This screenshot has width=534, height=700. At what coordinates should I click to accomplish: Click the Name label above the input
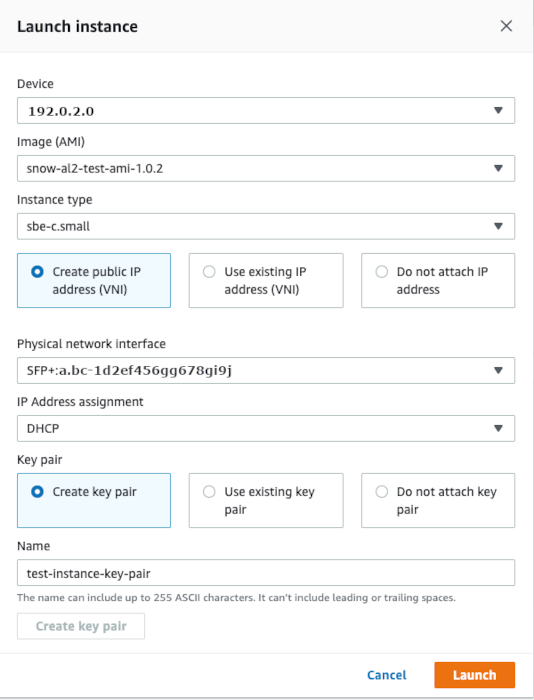pos(33,546)
